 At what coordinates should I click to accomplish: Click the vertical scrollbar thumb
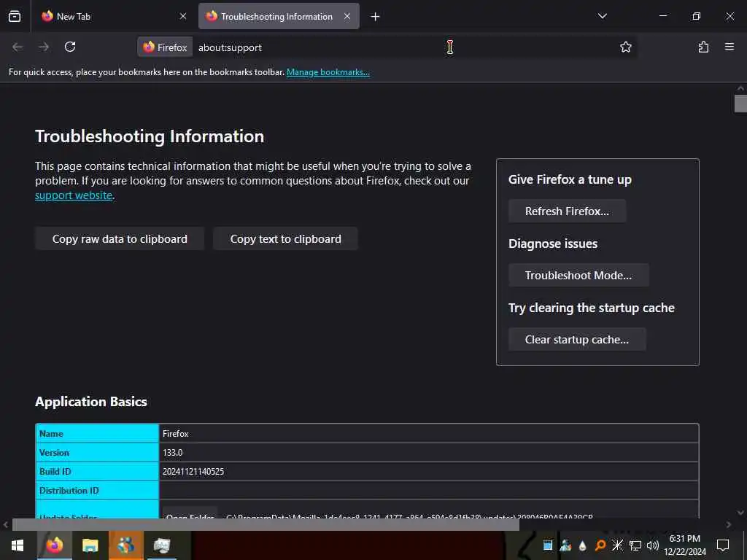[740, 104]
